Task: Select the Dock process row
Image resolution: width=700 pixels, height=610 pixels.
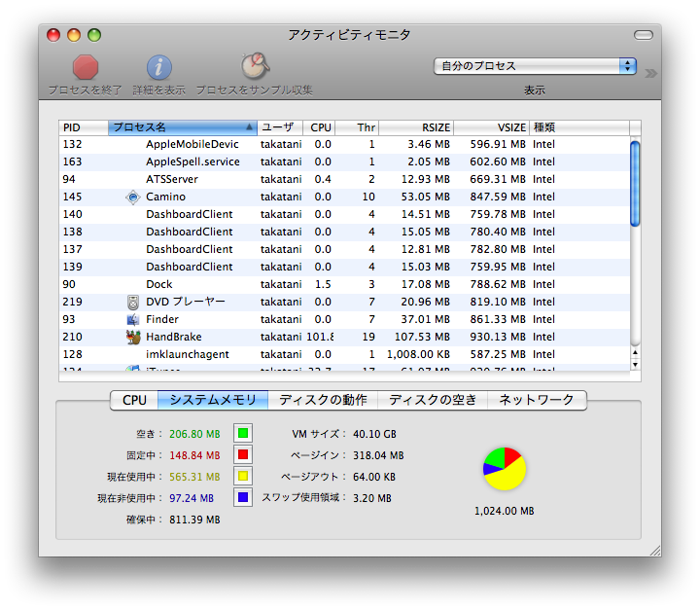Action: tap(344, 284)
